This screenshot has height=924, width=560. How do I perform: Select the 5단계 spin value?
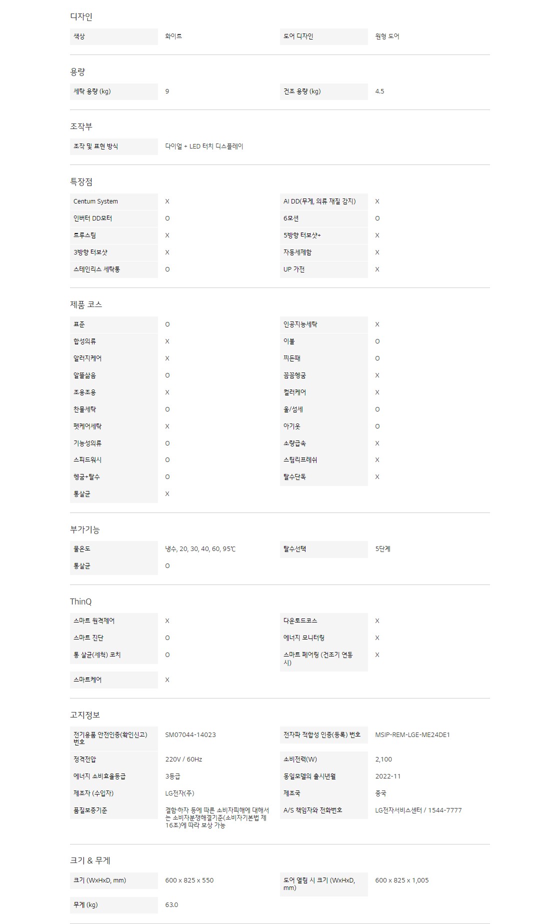tap(383, 549)
